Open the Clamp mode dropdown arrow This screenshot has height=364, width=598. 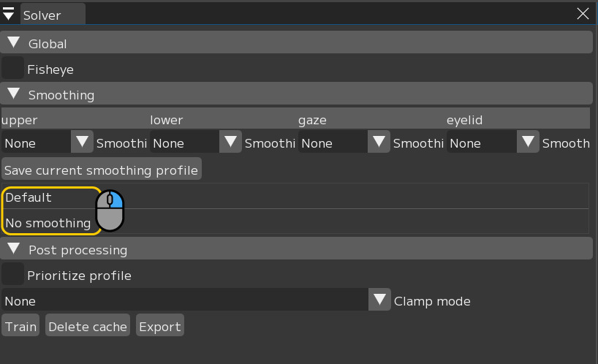point(379,300)
